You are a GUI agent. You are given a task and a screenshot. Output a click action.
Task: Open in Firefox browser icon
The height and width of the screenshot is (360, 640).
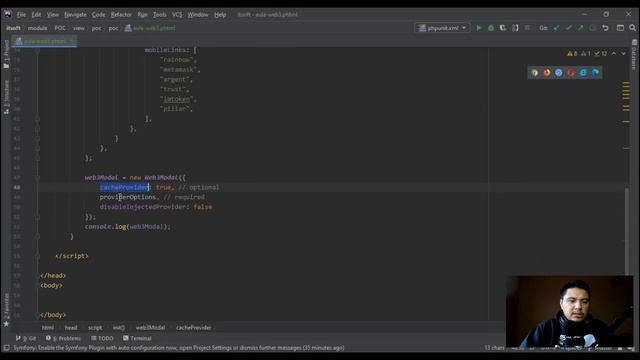[547, 73]
